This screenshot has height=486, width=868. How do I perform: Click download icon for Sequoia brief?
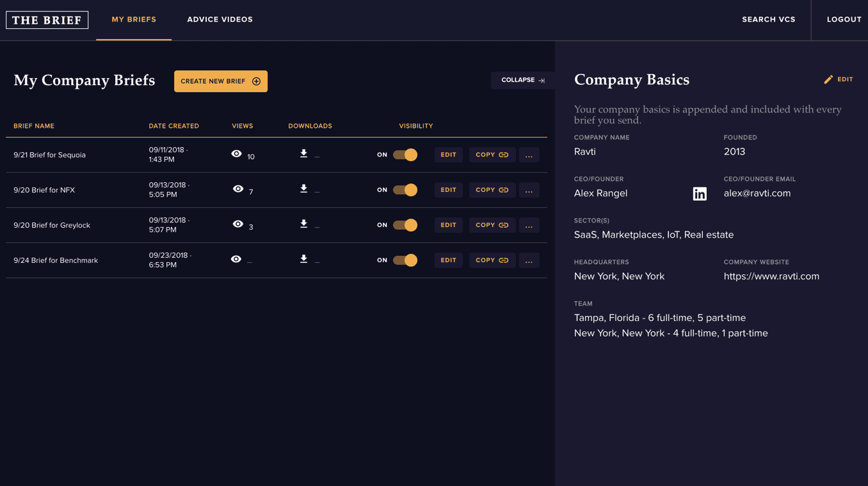pos(303,153)
